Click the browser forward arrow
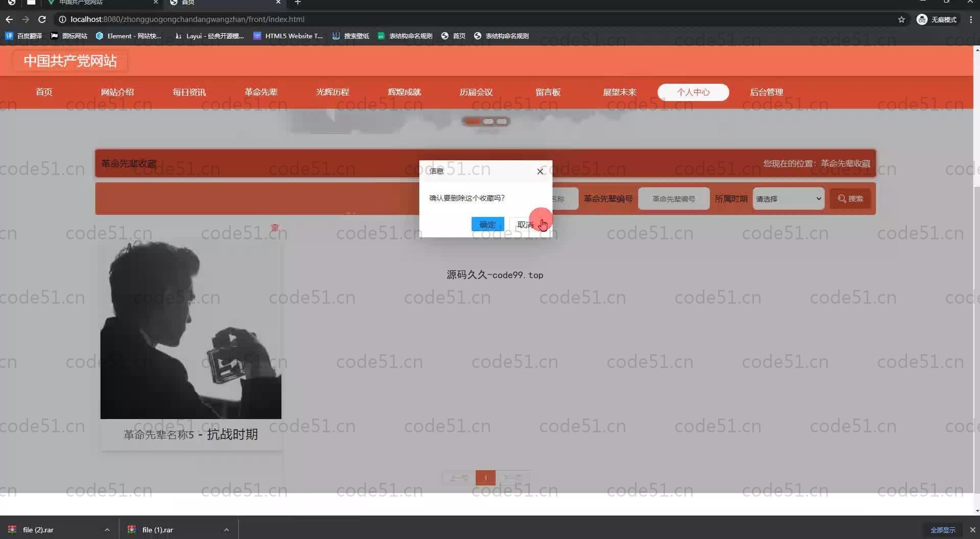 (x=26, y=19)
